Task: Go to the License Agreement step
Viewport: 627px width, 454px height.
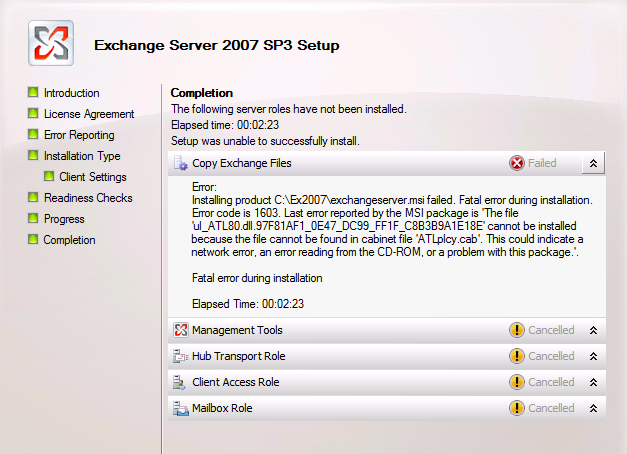Action: 88,114
